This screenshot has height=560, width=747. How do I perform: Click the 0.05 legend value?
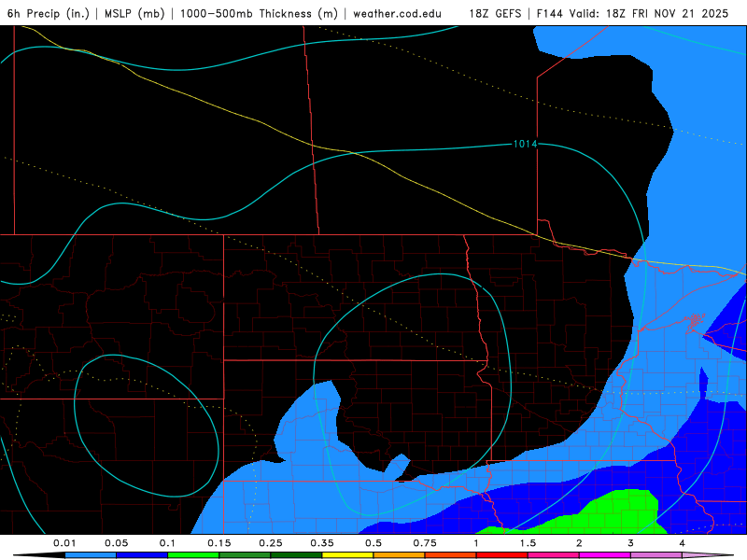click(x=116, y=543)
